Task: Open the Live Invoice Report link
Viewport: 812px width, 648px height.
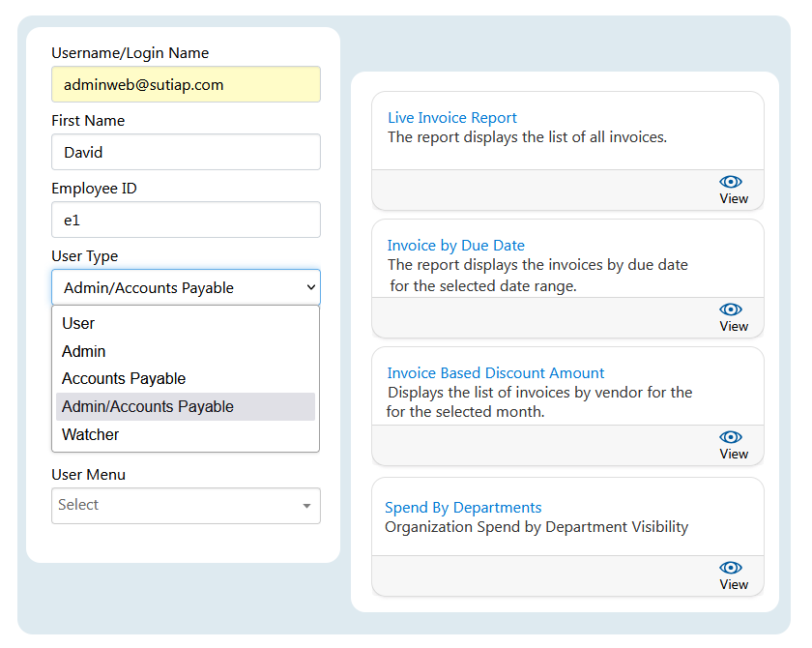Action: (x=451, y=118)
